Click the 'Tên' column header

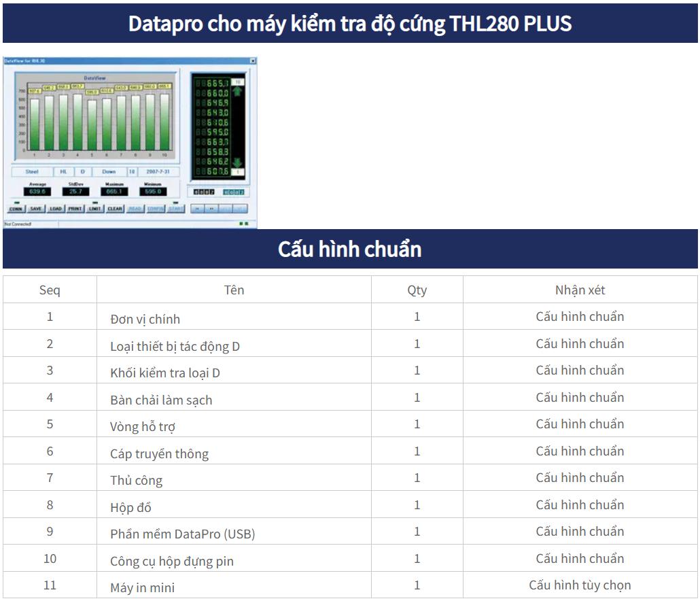pyautogui.click(x=234, y=290)
